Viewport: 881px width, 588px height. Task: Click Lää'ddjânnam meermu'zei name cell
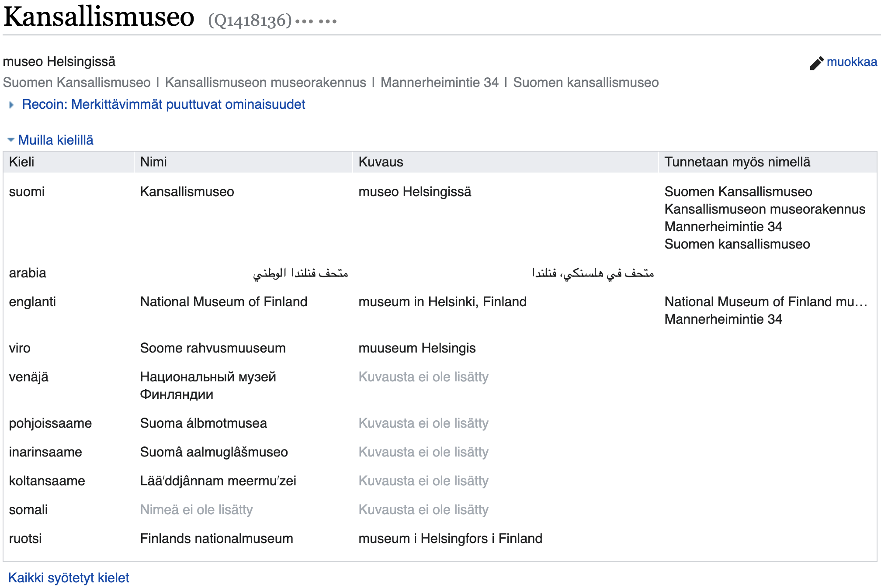(x=218, y=481)
